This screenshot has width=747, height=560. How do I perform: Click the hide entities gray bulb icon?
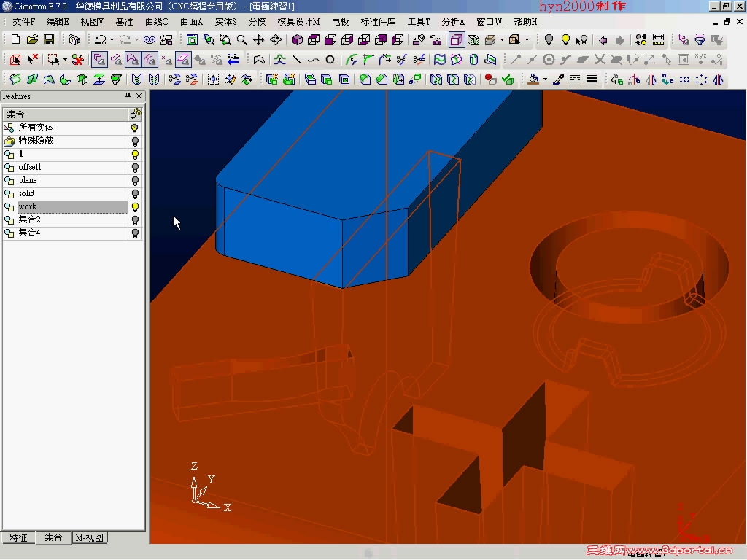point(549,40)
